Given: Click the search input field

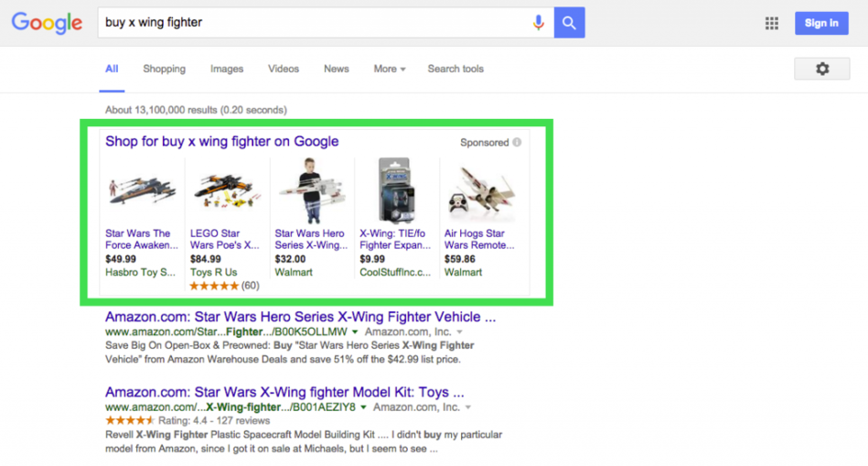Looking at the screenshot, I should [311, 23].
